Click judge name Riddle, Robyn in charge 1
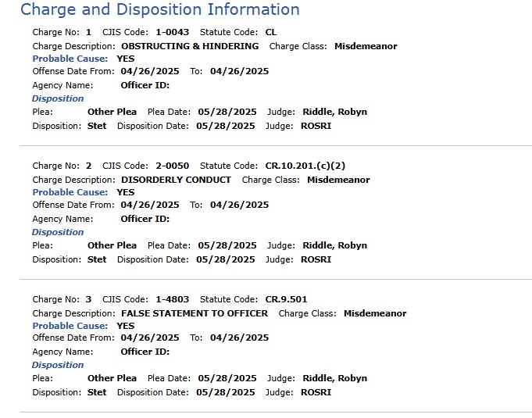Viewport: 532px width, 418px height. (335, 112)
